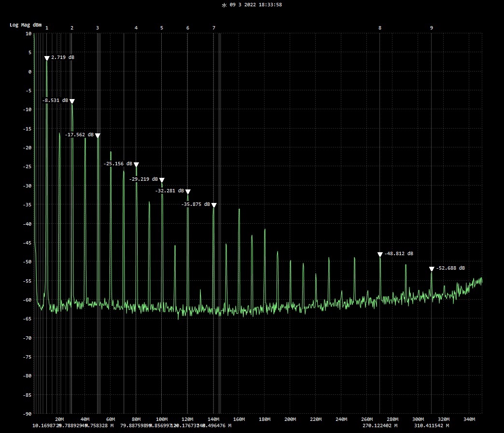Click the "20M" frequency axis label
The image size is (504, 433).
tap(59, 419)
